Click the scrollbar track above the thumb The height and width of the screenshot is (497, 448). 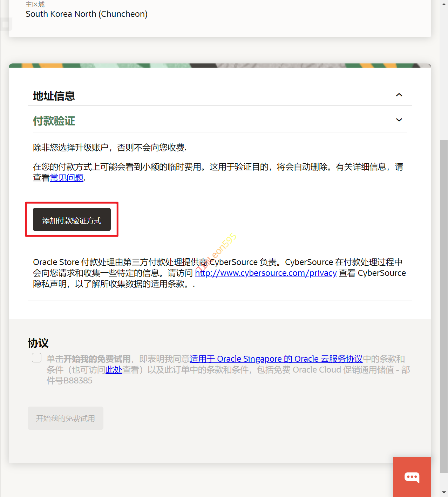[x=444, y=70]
